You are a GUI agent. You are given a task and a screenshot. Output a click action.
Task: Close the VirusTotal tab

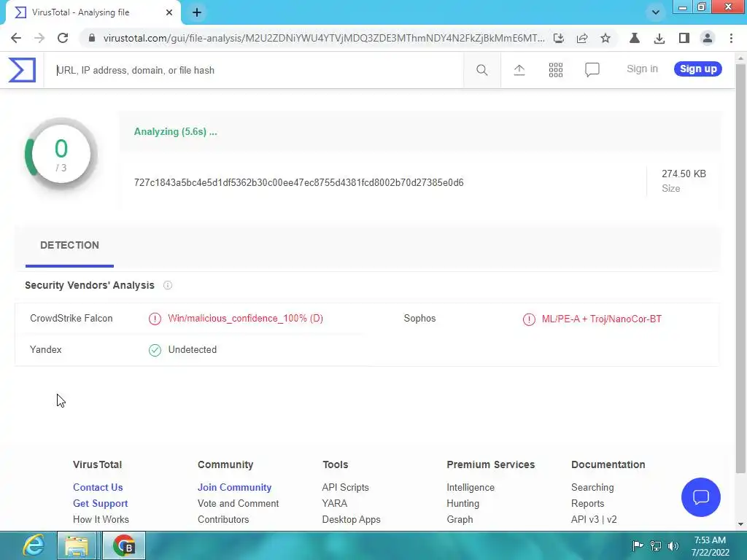pyautogui.click(x=169, y=12)
